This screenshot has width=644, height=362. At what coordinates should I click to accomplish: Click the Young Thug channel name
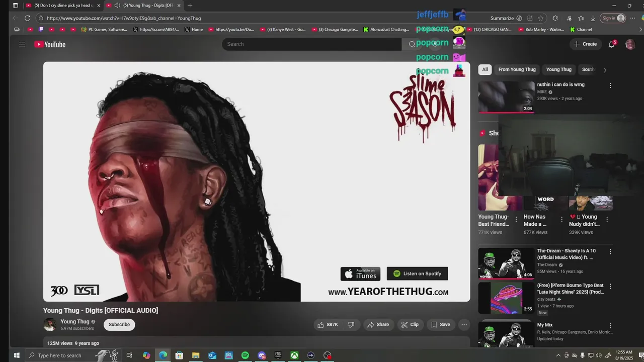point(75,322)
